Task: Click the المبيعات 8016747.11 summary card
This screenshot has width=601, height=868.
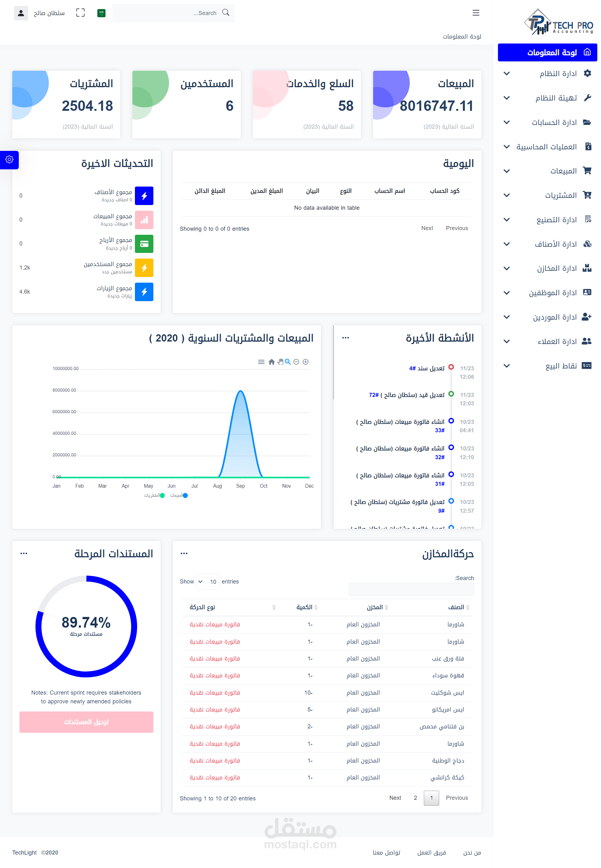Action: click(x=427, y=105)
